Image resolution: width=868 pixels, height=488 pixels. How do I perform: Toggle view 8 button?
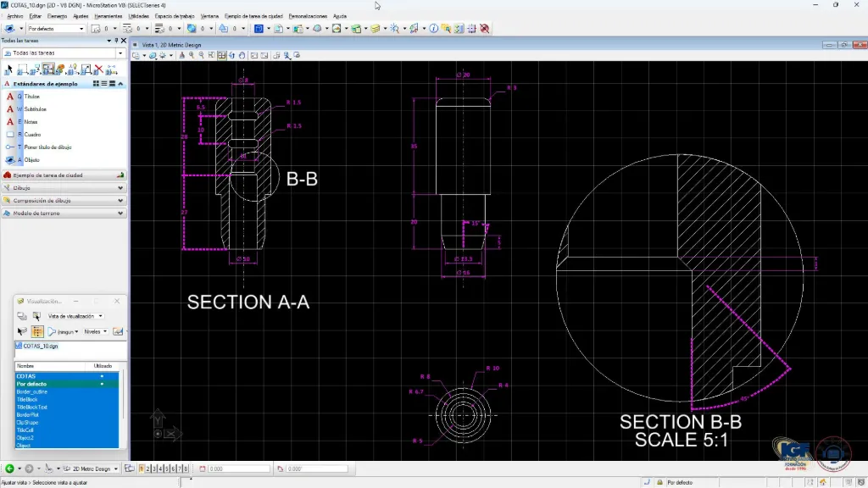(x=186, y=469)
